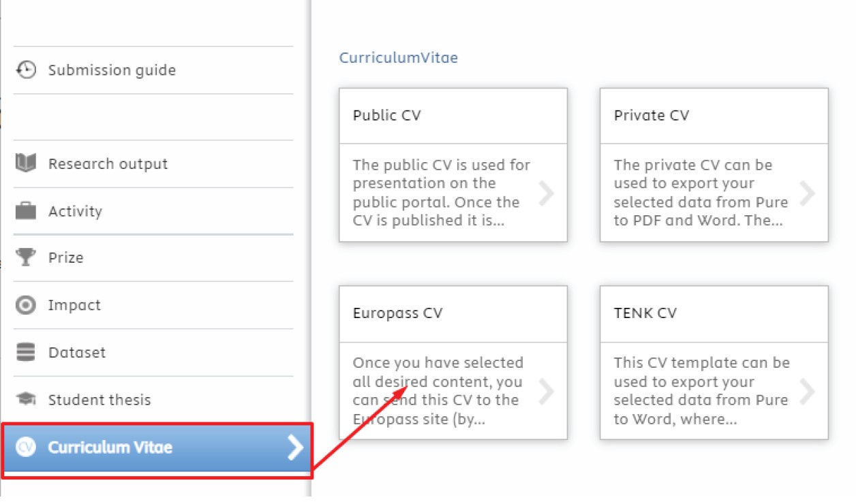Screen dimensions: 856x504
Task: Click the Activity briefcase icon
Action: [x=26, y=211]
